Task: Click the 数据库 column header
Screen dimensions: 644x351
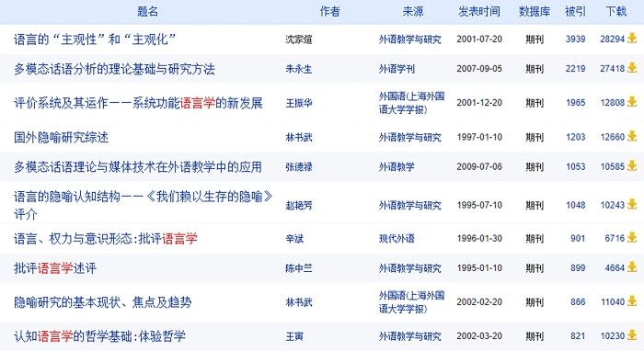Action: [x=535, y=11]
